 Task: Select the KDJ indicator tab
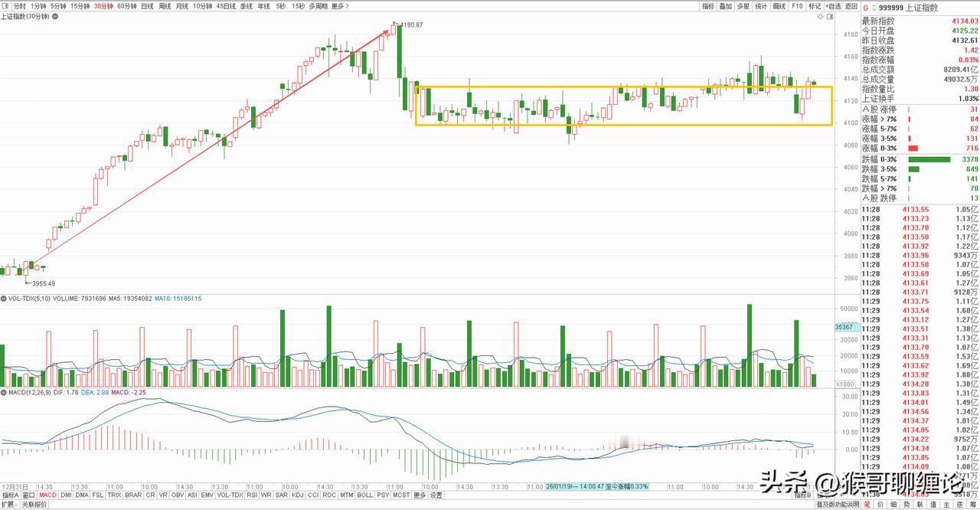pos(298,495)
